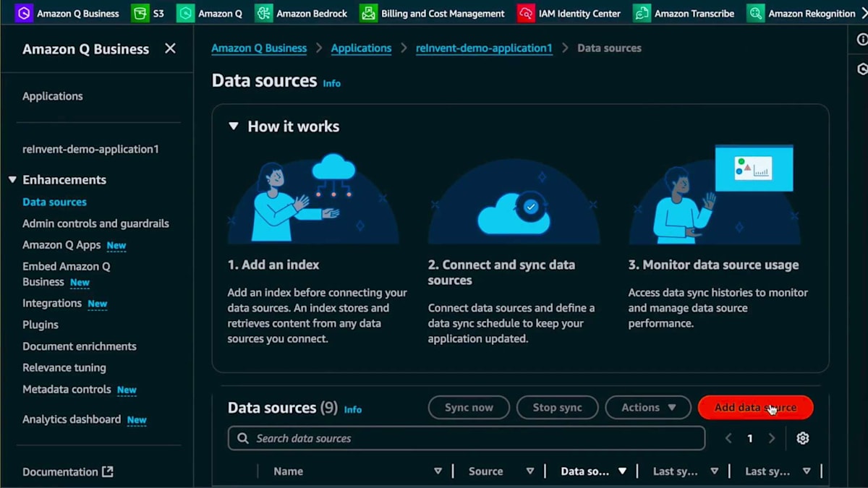Open the IAM Identity Center shortcut icon
Image resolution: width=868 pixels, height=488 pixels.
click(526, 13)
